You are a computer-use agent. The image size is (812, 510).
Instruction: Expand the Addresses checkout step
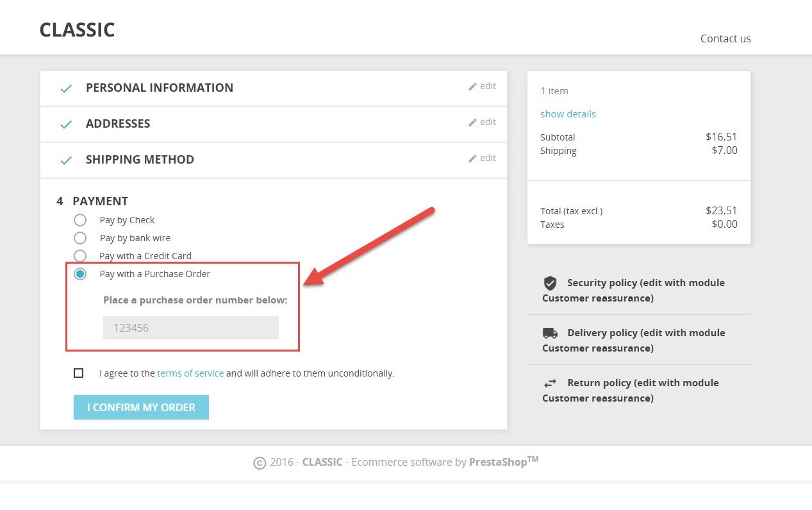tap(274, 124)
